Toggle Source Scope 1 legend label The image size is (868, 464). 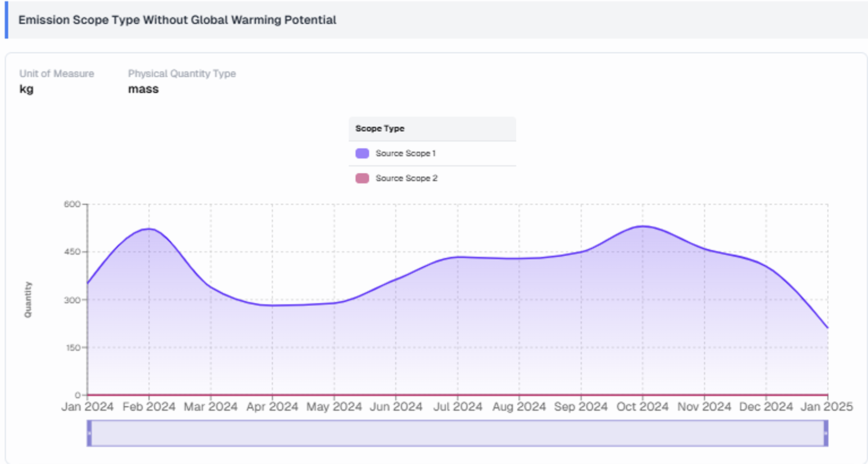[x=405, y=153]
